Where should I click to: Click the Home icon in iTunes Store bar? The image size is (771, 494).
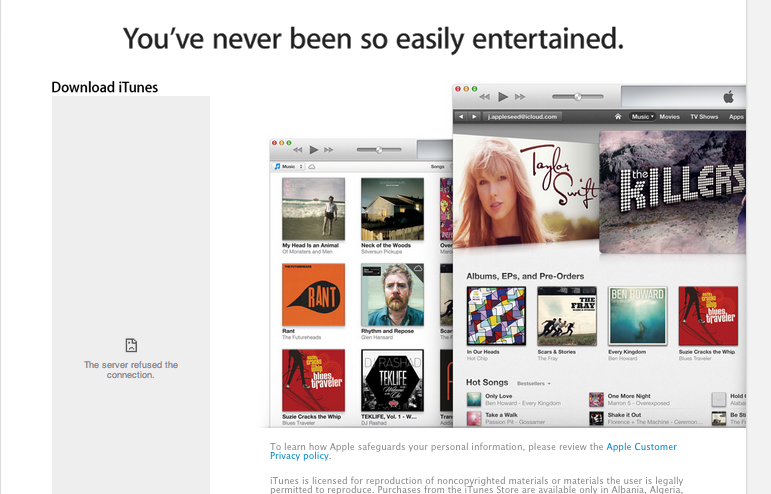618,116
